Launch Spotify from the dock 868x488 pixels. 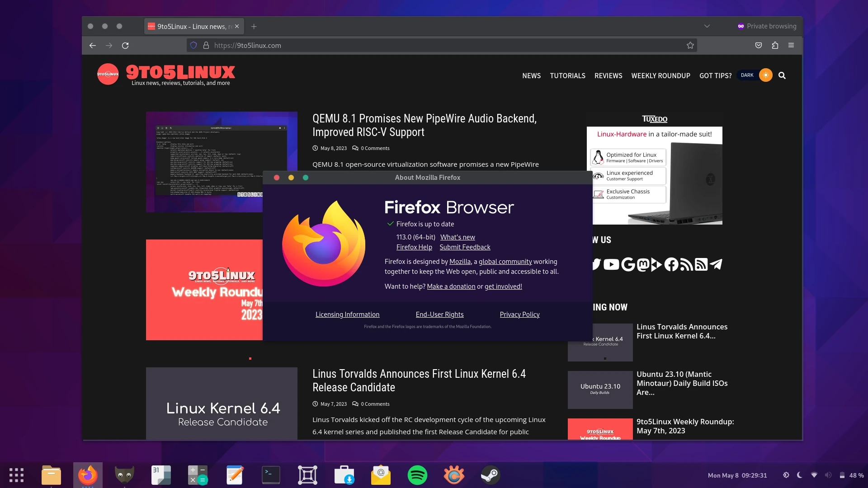click(417, 475)
